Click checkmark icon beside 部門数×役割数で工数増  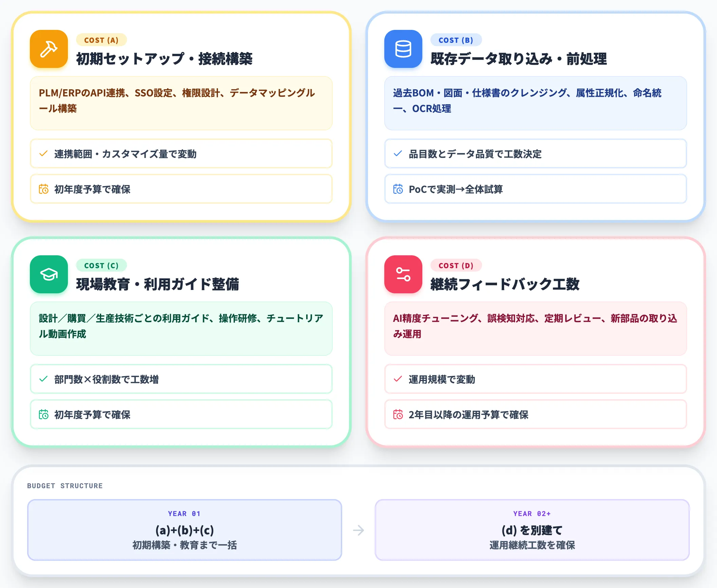tap(43, 379)
